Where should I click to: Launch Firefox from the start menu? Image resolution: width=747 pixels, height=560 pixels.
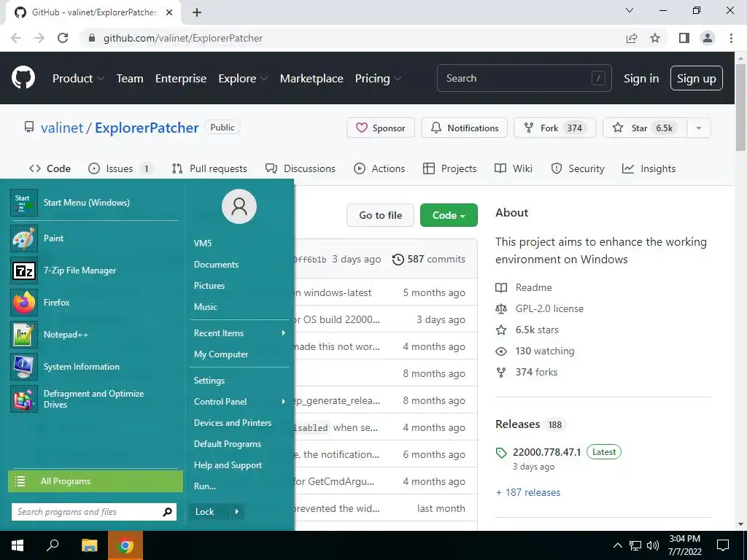click(x=24, y=303)
